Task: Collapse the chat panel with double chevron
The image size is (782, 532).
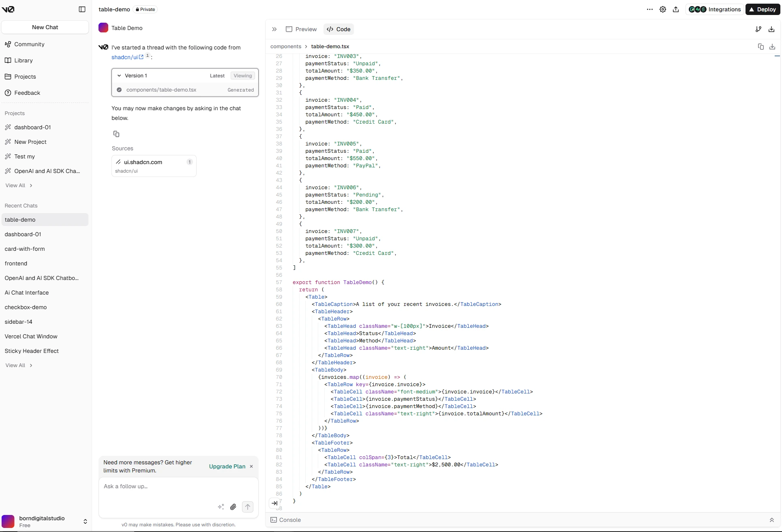Action: click(274, 29)
